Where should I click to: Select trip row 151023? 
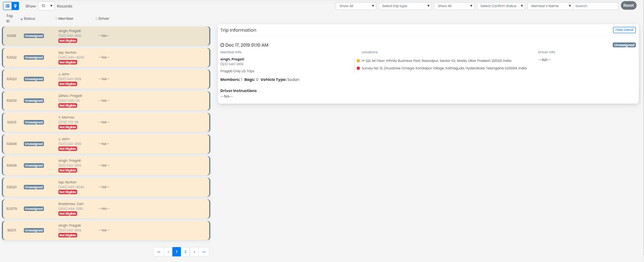[106, 79]
